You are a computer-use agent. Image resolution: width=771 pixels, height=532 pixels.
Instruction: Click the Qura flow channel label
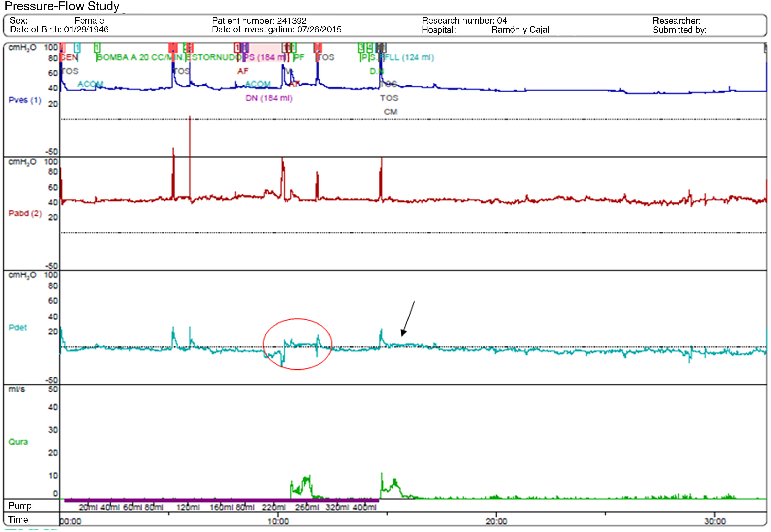(x=18, y=442)
